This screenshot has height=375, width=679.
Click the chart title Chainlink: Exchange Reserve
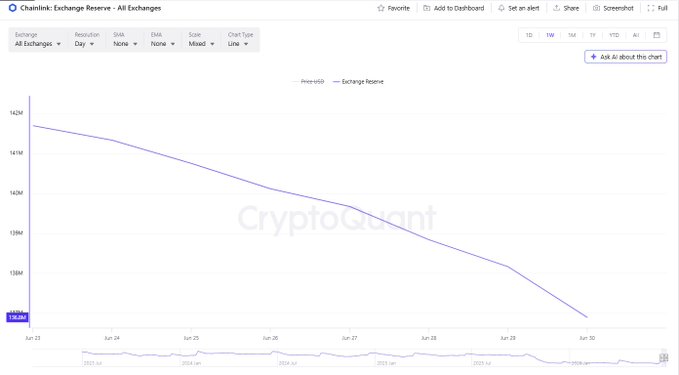click(x=91, y=8)
